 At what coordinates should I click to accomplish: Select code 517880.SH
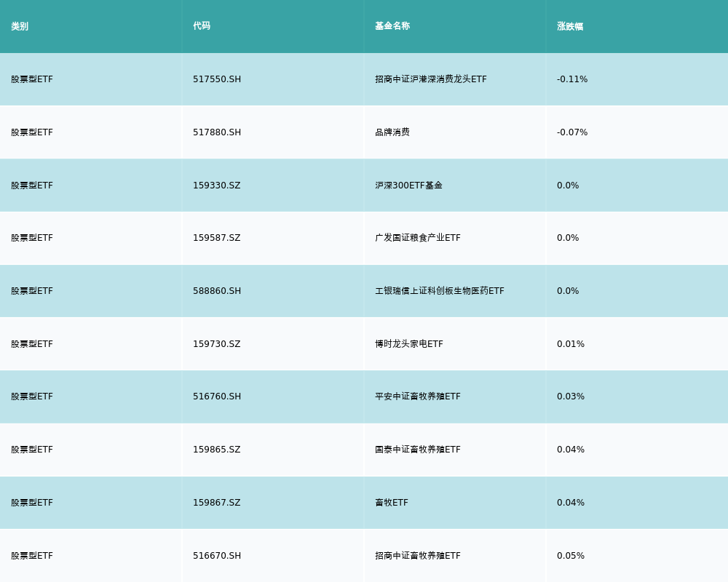click(x=217, y=132)
